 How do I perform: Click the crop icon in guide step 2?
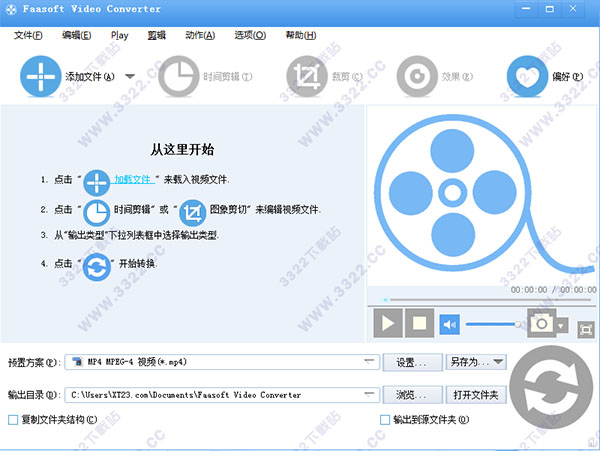[x=192, y=213]
